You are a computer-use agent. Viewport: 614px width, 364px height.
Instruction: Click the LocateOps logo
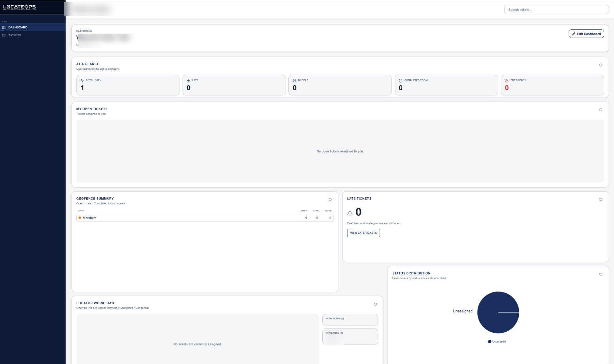click(x=20, y=7)
